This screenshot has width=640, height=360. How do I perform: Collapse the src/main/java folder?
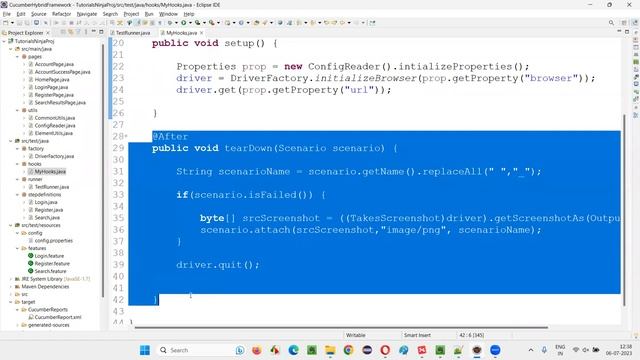[11, 49]
